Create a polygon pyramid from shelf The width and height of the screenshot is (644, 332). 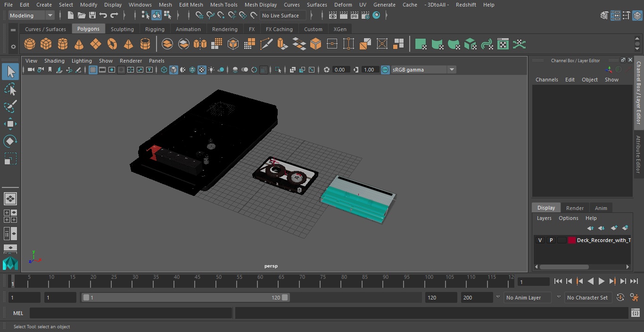click(128, 44)
